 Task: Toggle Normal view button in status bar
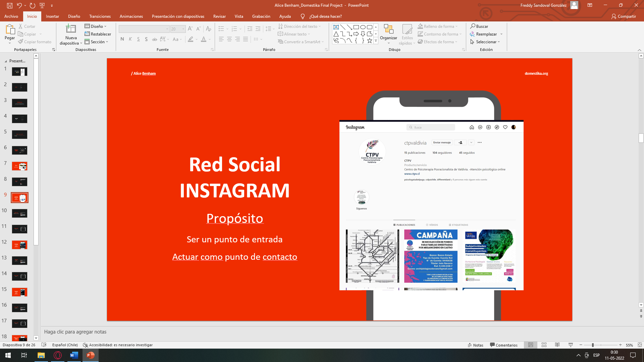pos(531,345)
